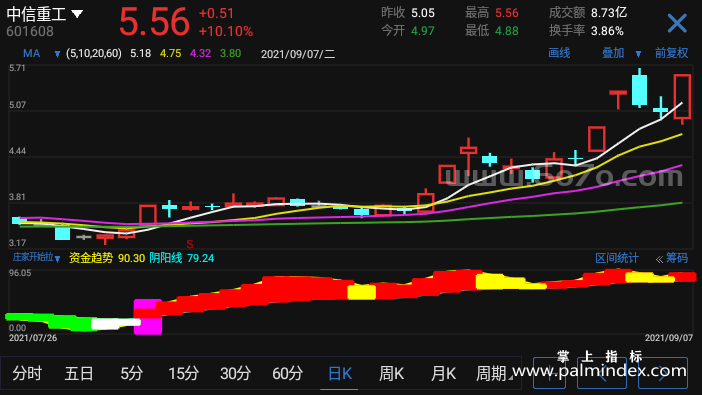The image size is (702, 395).
Task: Click the indicator scale value 96.05
Action: tap(20, 273)
